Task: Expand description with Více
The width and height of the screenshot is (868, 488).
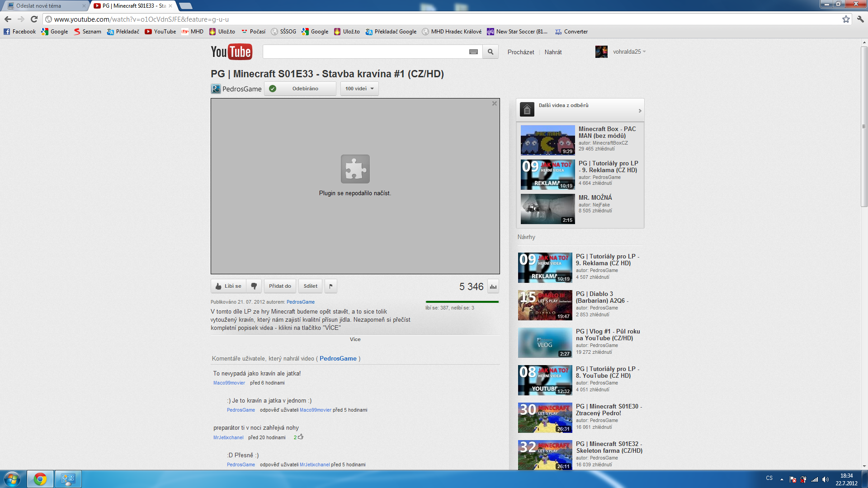Action: pos(355,339)
